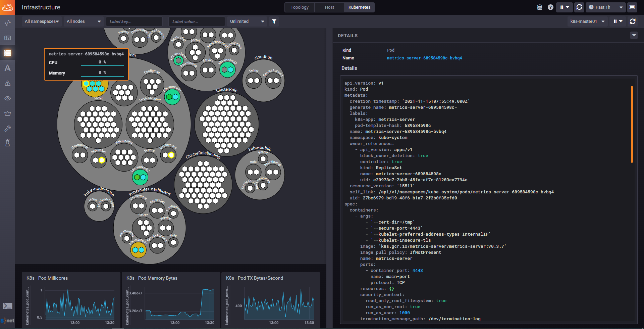
Task: Select the green k8s-worker02 node in kube-system
Action: (x=140, y=177)
